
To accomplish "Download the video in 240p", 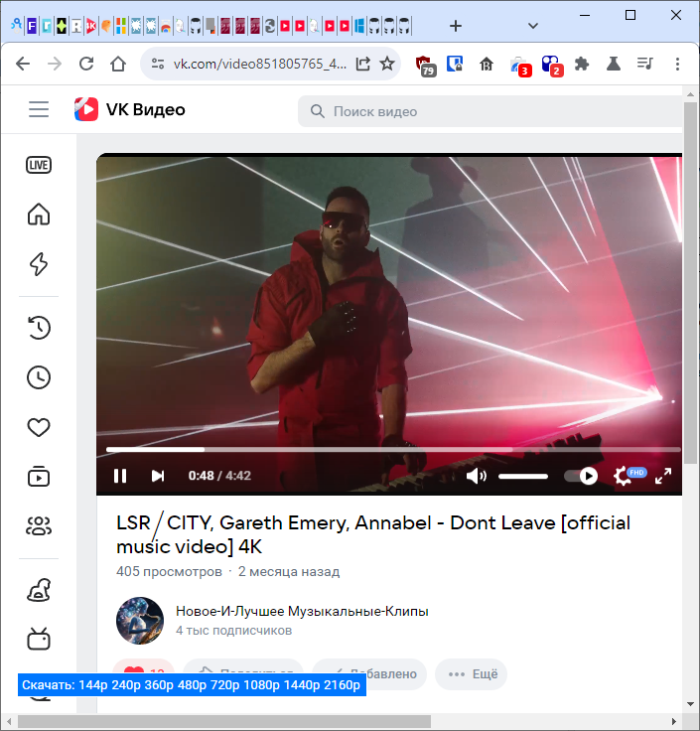I will click(126, 685).
